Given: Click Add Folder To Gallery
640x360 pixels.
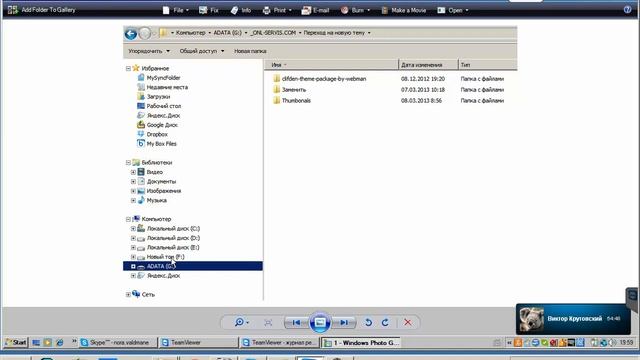Looking at the screenshot, I should pyautogui.click(x=42, y=10).
